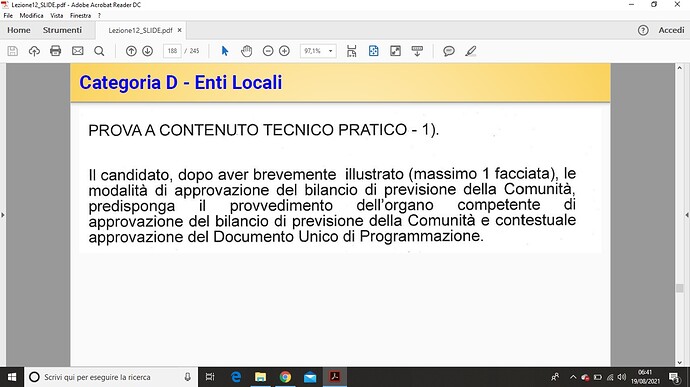Print the document via printer icon
690x387 pixels.
pos(55,51)
